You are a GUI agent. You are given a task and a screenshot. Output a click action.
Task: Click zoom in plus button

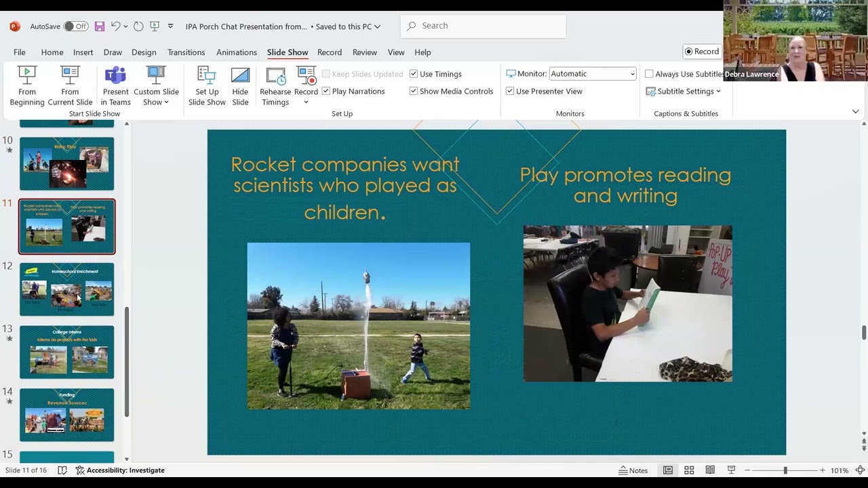(x=823, y=470)
